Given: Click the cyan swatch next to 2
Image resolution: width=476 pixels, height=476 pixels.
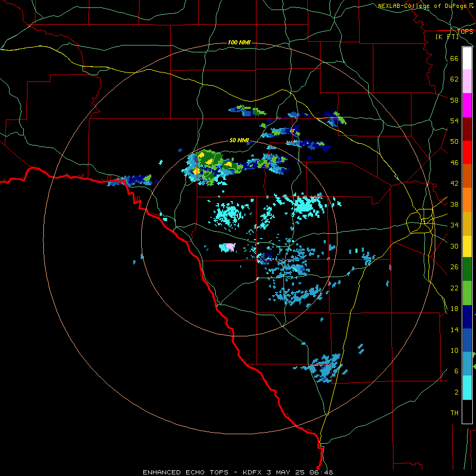Looking at the screenshot, I should (x=467, y=388).
